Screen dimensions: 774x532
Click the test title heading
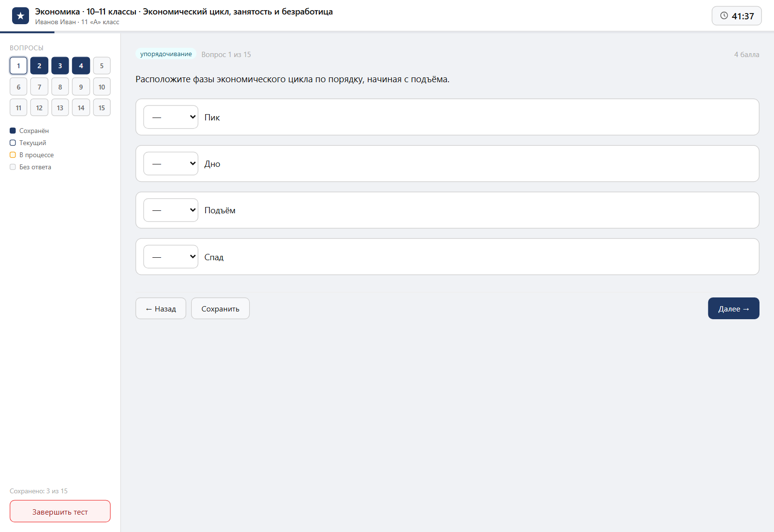click(184, 12)
